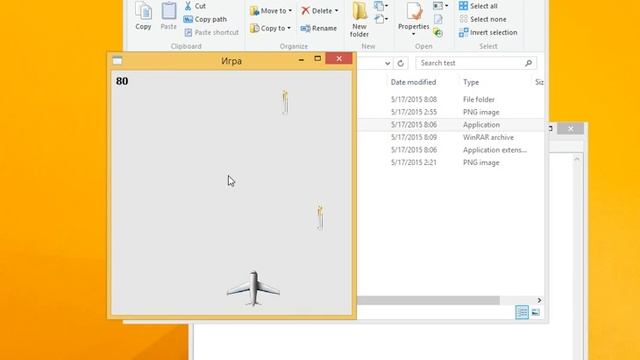Open the Easy access dropdown icon
640x360 pixels.
(x=380, y=19)
